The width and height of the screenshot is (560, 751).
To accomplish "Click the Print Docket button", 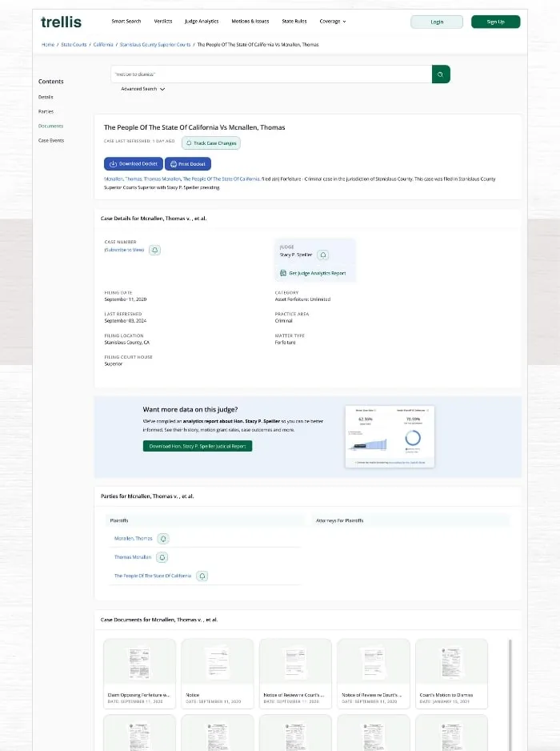I will point(188,164).
